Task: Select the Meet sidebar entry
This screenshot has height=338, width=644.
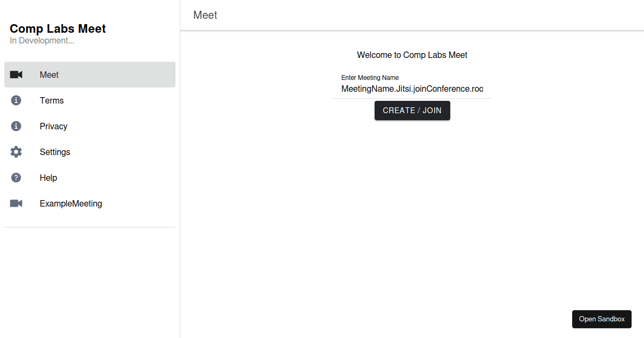Action: click(x=49, y=75)
